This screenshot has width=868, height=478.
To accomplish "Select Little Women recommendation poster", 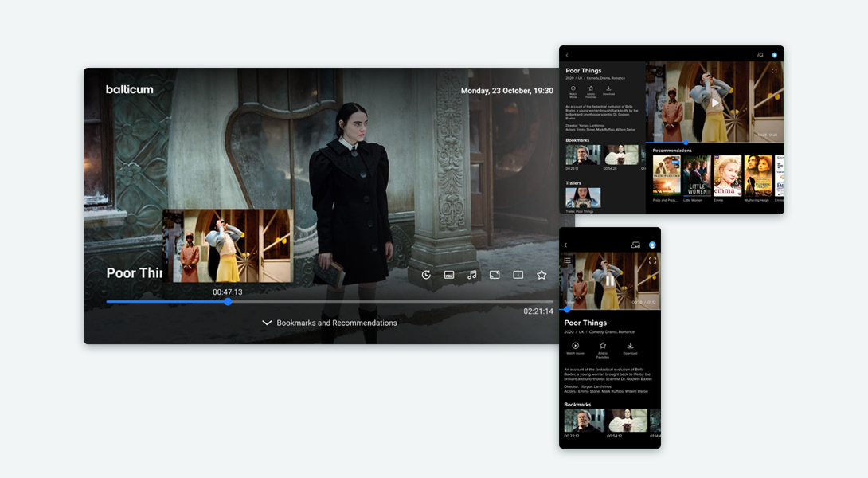I will (697, 175).
